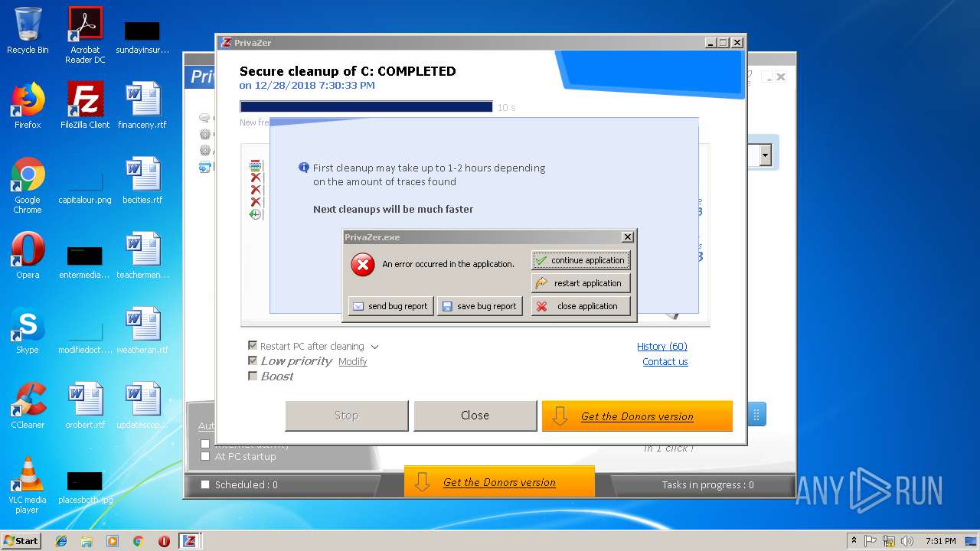
Task: Send bug report from error dialog
Action: (x=390, y=306)
